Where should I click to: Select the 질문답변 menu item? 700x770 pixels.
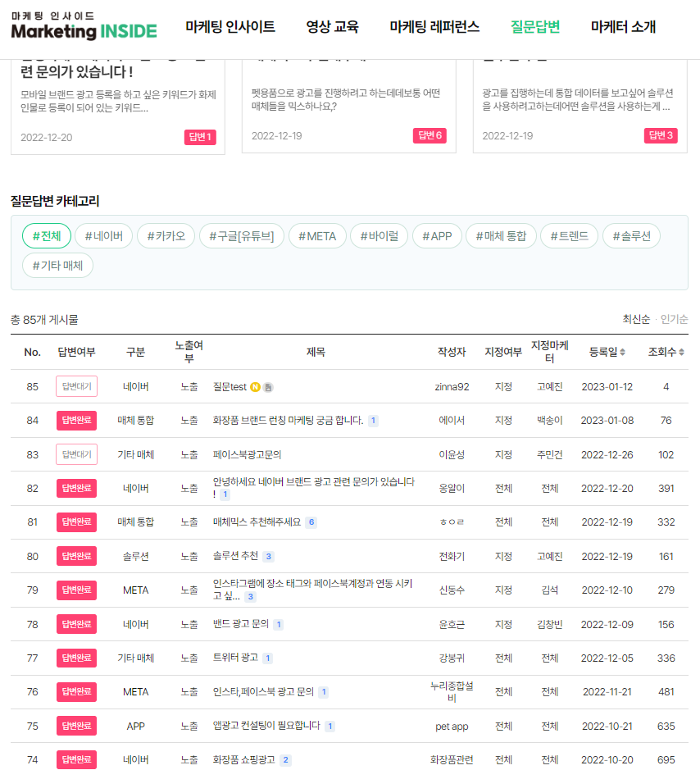535,26
